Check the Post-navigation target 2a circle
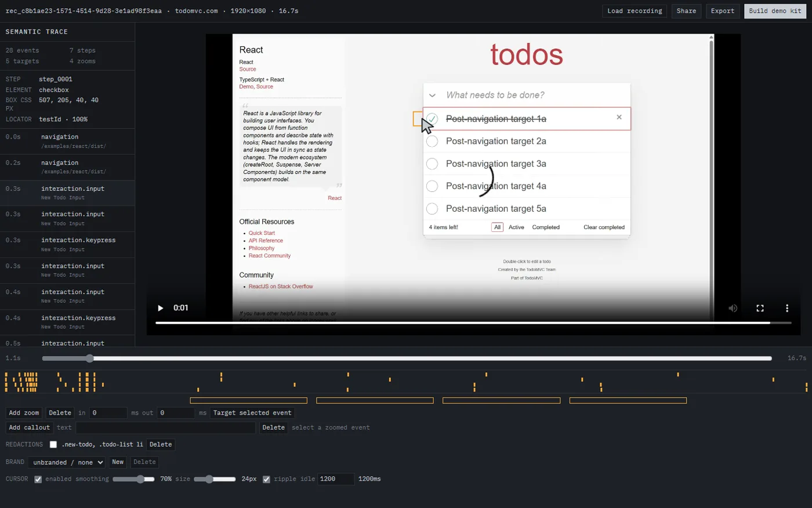 pyautogui.click(x=432, y=141)
